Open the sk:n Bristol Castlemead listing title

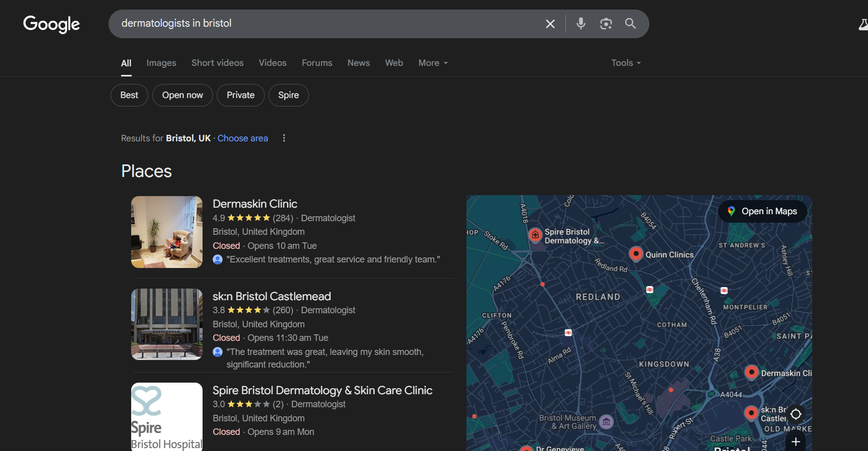272,296
